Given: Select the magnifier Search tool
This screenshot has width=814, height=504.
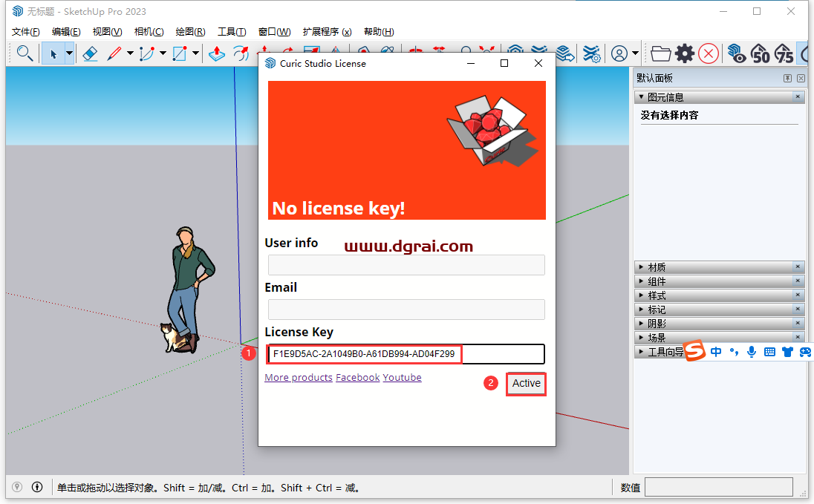Looking at the screenshot, I should pyautogui.click(x=25, y=53).
